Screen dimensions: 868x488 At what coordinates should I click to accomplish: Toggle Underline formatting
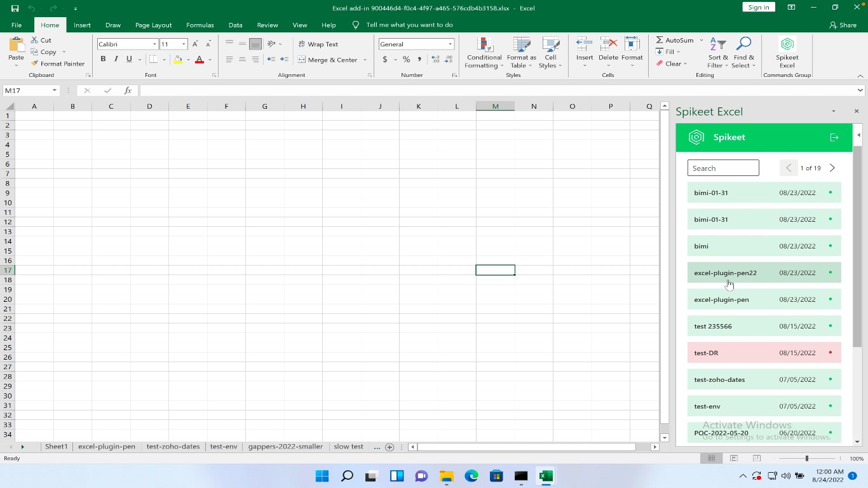129,59
